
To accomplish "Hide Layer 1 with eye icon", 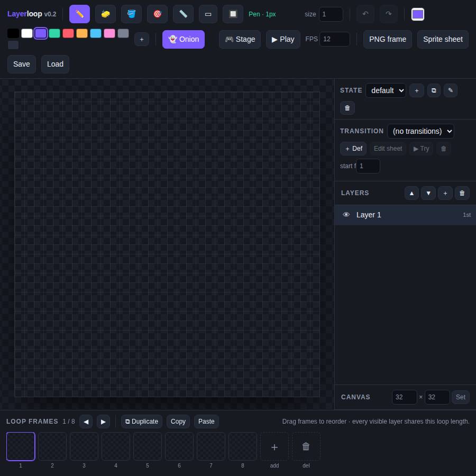I will 346,215.
